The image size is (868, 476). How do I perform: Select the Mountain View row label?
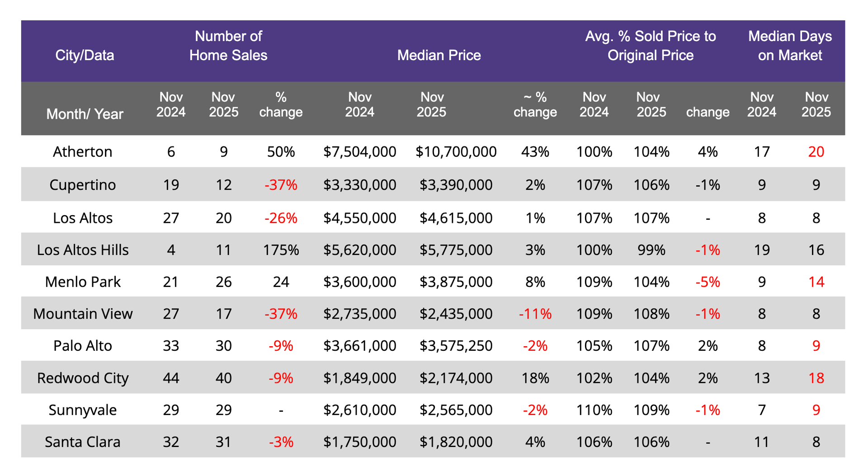[x=82, y=313]
